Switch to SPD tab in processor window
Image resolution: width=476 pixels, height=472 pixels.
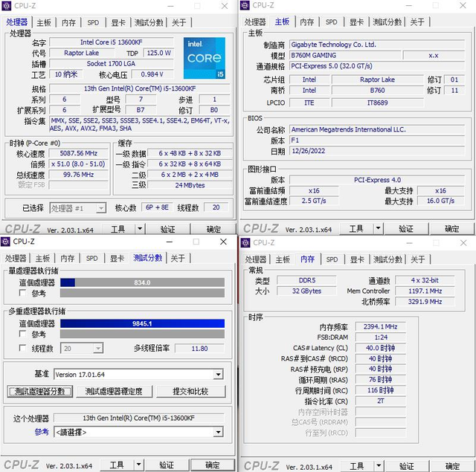coord(93,22)
